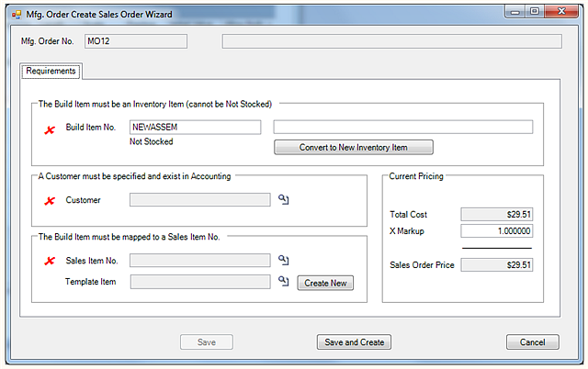Click the Sales Item No. lookup icon
This screenshot has height=369, width=588.
tap(284, 261)
